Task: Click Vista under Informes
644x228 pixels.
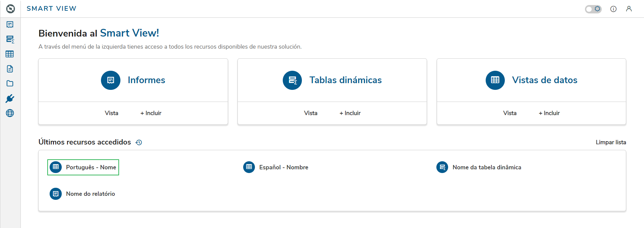Action: (x=111, y=113)
